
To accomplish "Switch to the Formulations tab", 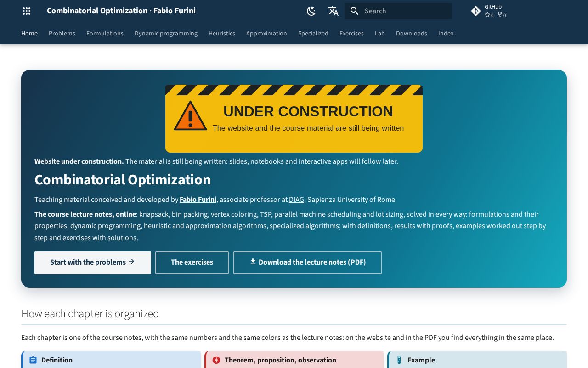I will (x=105, y=34).
